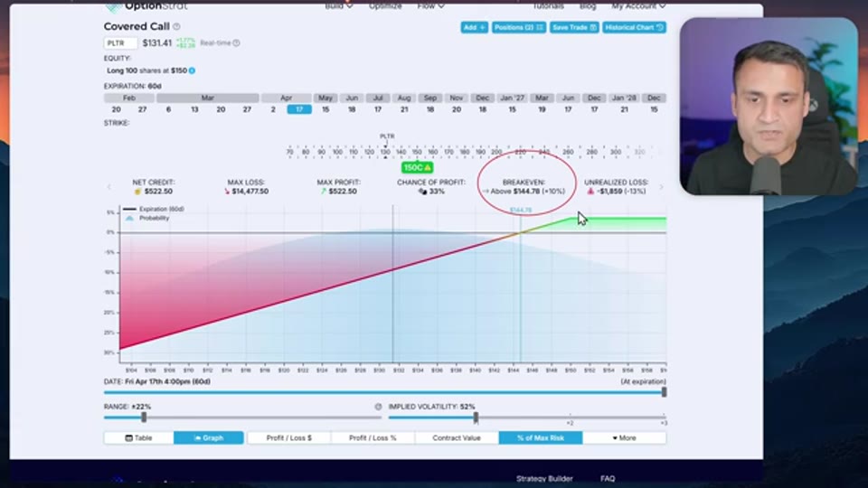
Task: Click strike 100 on the strike ruler
Action: (x=337, y=152)
